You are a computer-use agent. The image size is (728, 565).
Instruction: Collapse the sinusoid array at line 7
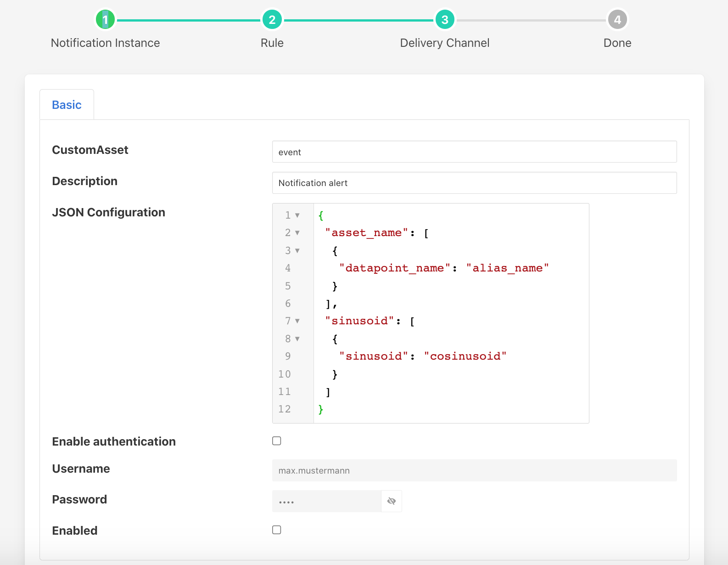(x=297, y=321)
